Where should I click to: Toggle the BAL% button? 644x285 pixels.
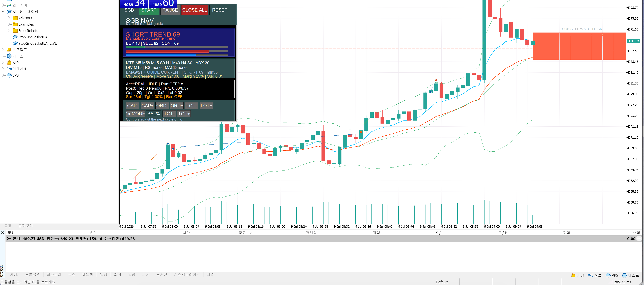(153, 114)
